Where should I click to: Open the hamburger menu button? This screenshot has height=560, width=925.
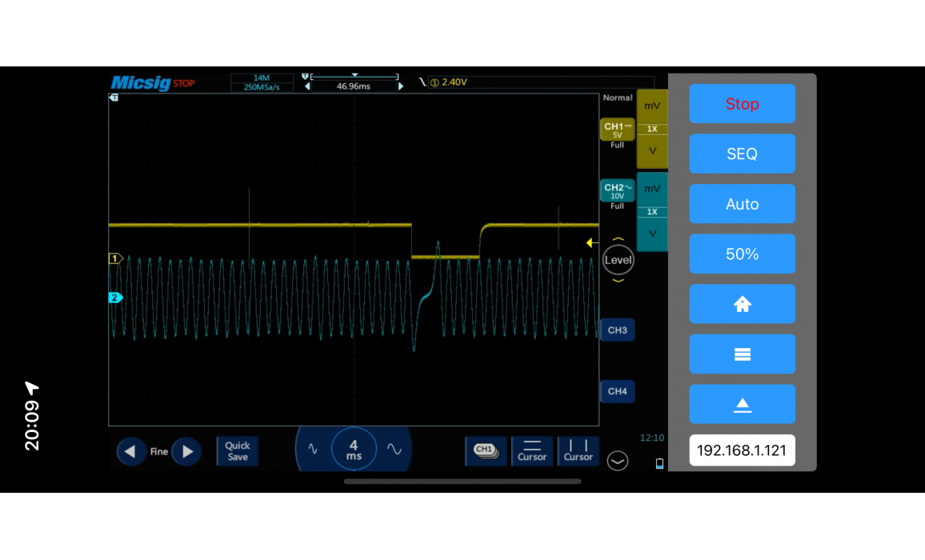point(742,354)
